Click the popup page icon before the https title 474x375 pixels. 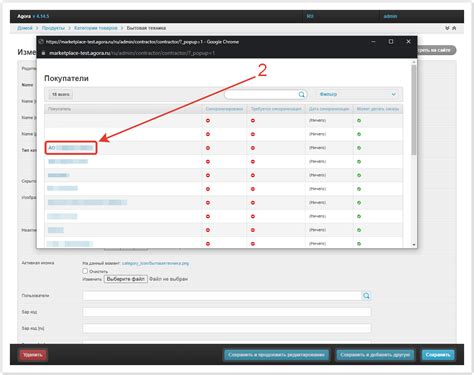[x=41, y=42]
